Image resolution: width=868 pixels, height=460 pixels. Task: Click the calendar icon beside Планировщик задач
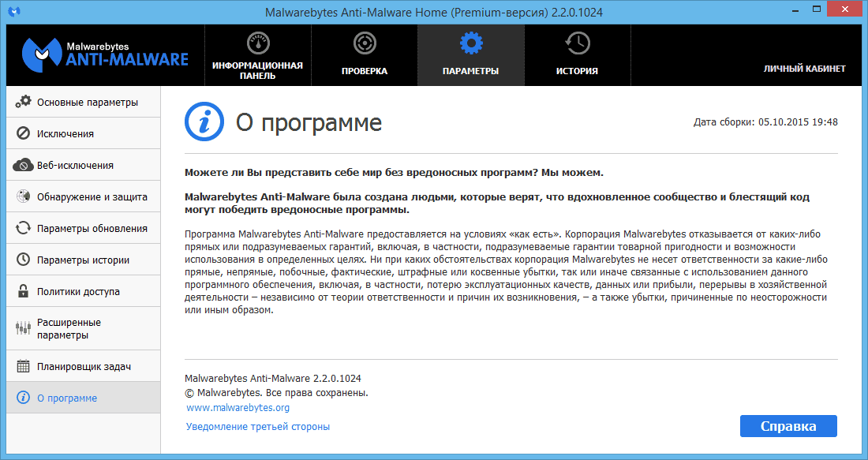tap(23, 366)
